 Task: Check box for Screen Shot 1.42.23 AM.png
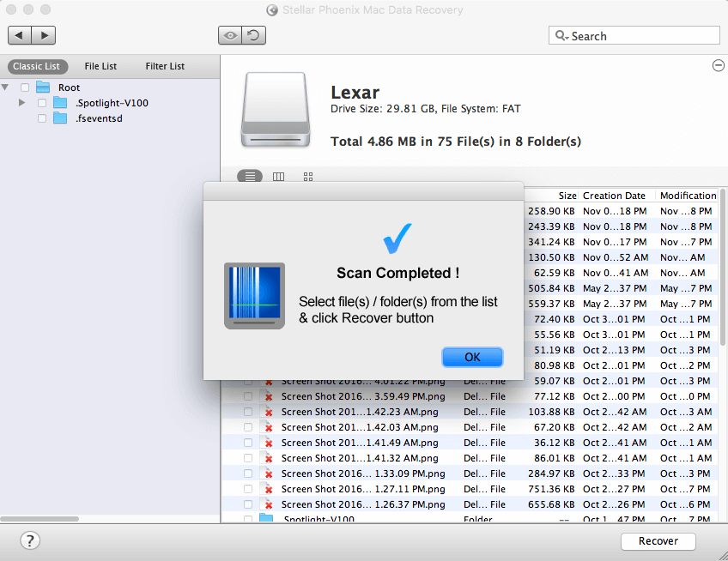click(x=248, y=412)
